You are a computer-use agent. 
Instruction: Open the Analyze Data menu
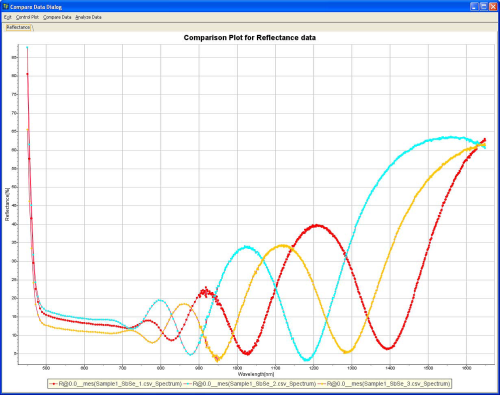tap(88, 17)
